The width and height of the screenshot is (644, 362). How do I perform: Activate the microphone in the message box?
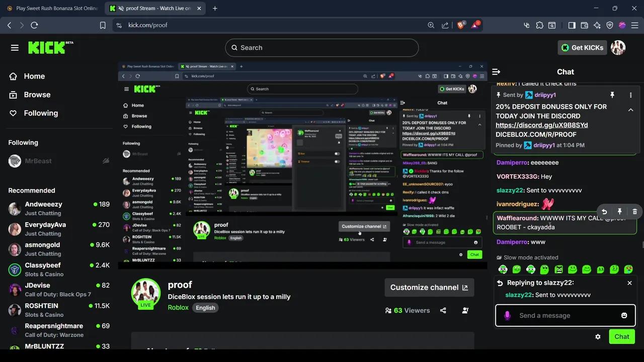click(x=507, y=315)
